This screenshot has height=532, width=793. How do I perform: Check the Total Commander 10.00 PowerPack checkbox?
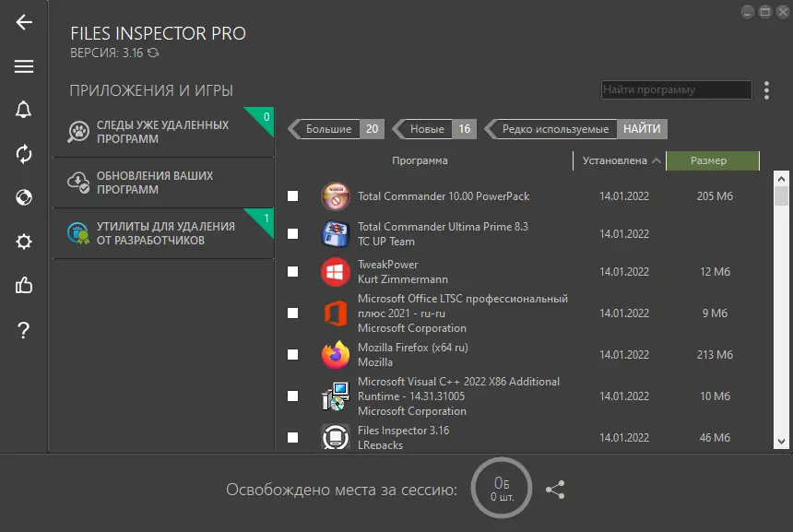[x=292, y=196]
